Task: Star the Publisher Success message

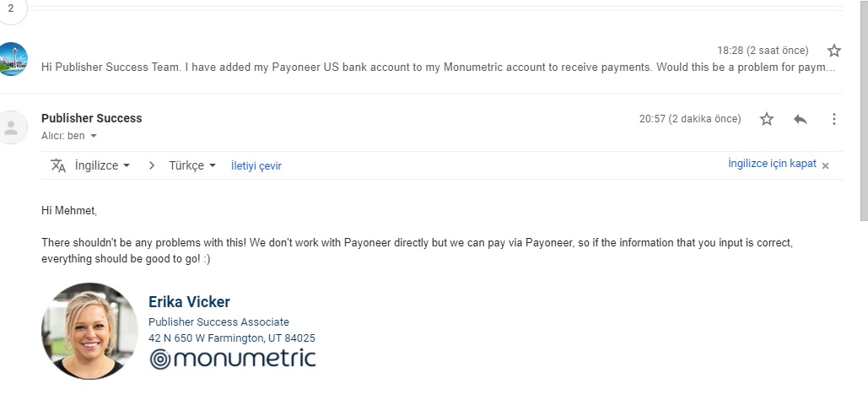Action: 766,118
